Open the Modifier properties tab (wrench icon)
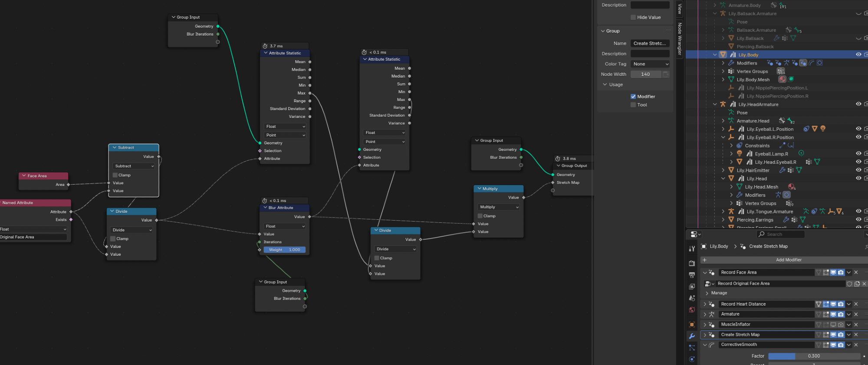Viewport: 868px width, 365px height. [x=692, y=336]
